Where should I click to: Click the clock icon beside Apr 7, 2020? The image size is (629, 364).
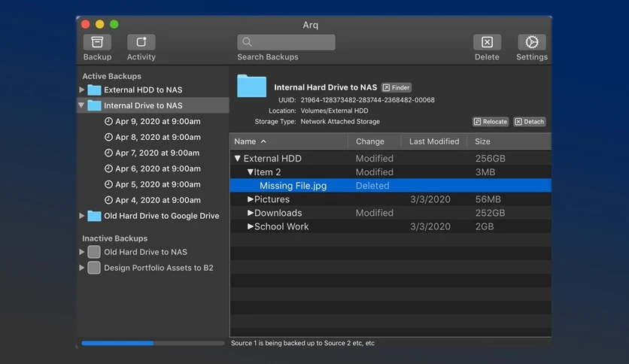pyautogui.click(x=108, y=153)
